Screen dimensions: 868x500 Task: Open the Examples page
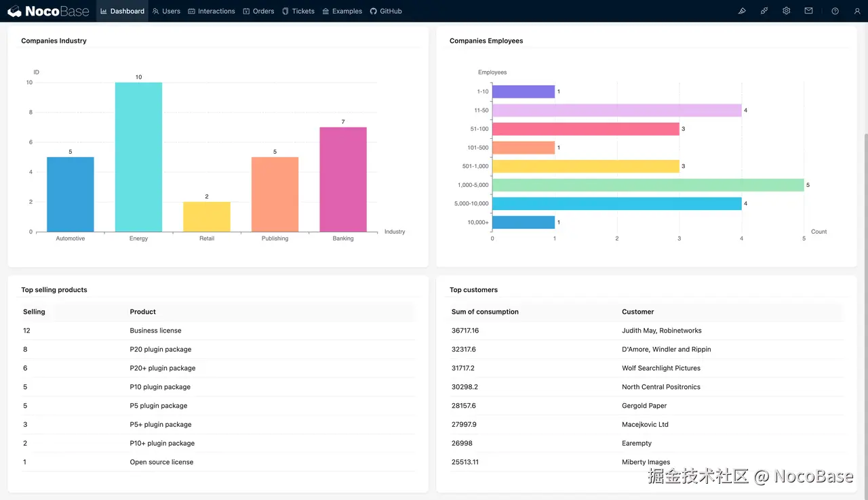pos(342,11)
